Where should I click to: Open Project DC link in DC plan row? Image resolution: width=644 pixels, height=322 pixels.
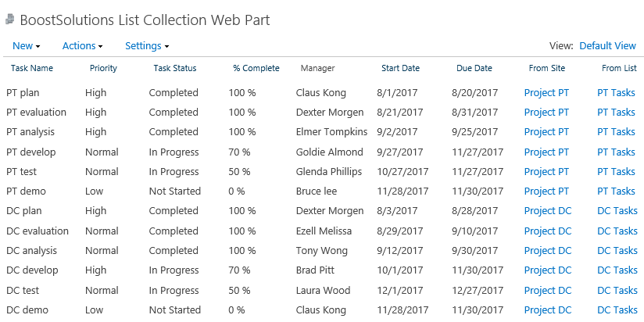coord(548,211)
